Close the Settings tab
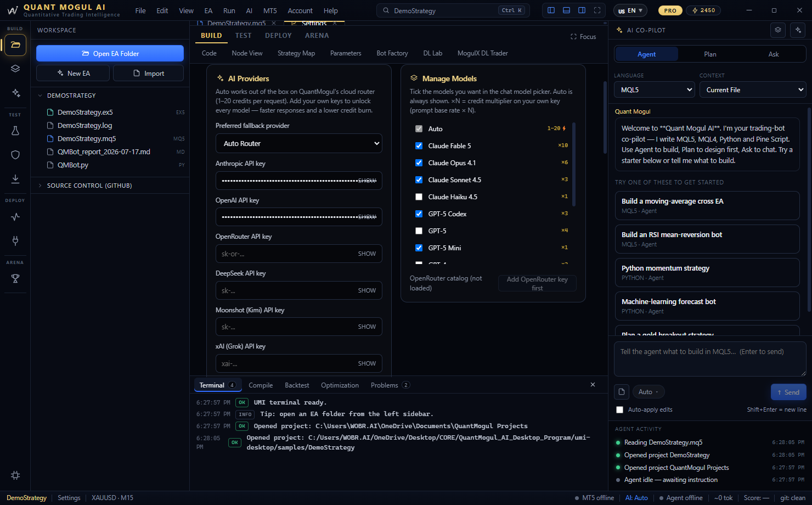 pos(335,24)
